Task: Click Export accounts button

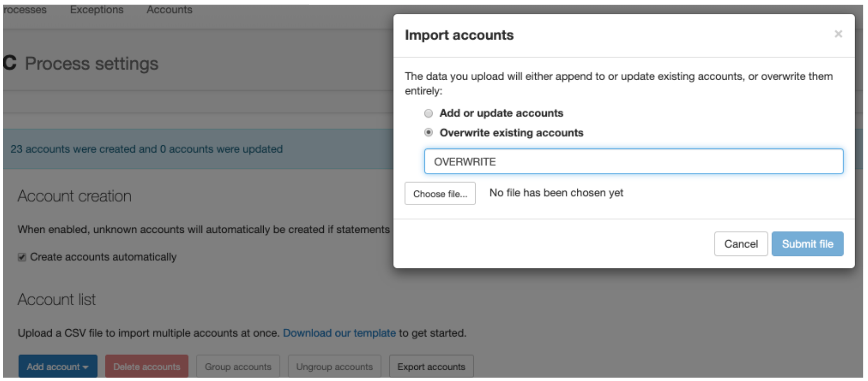Action: click(x=431, y=366)
